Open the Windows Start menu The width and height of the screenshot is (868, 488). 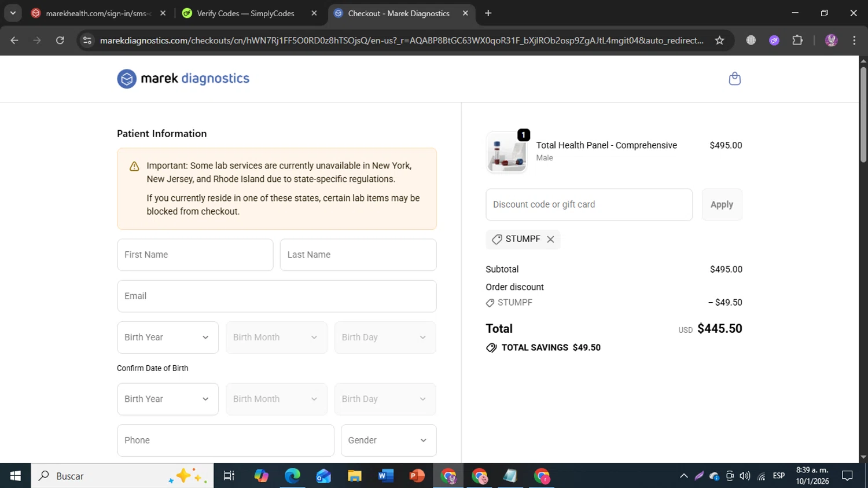pyautogui.click(x=16, y=476)
